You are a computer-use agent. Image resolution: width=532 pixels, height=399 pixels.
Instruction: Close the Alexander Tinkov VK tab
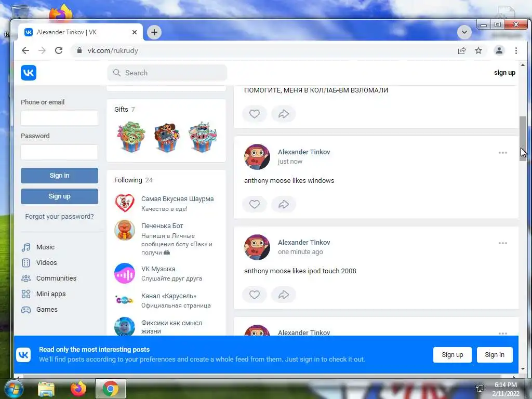[x=135, y=32]
